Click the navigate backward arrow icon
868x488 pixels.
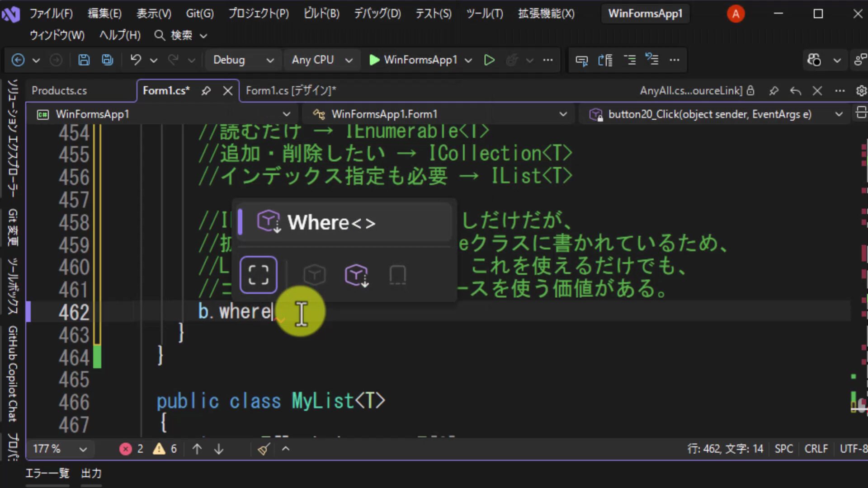coord(18,60)
